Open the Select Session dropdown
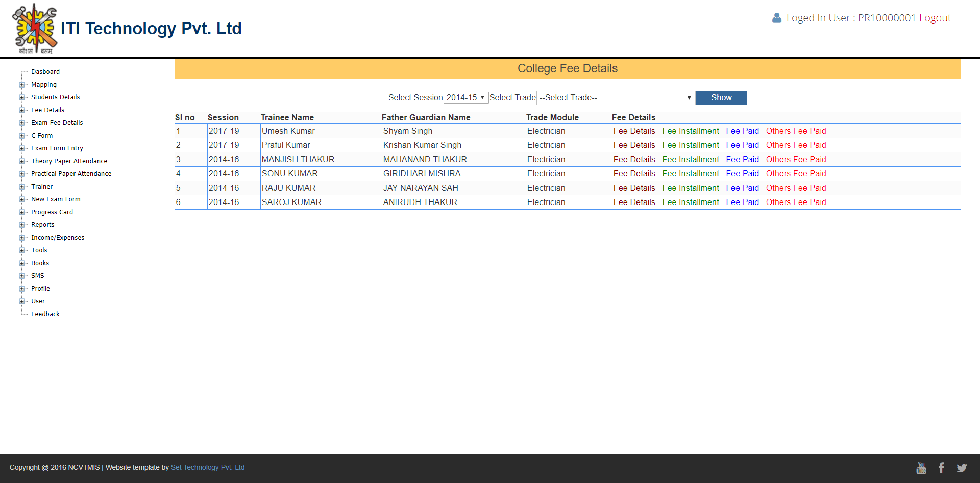This screenshot has width=980, height=483. coord(465,97)
